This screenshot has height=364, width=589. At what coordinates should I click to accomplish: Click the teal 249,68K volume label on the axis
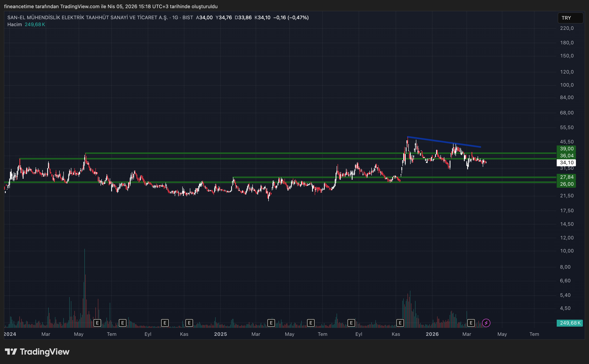[x=570, y=323]
